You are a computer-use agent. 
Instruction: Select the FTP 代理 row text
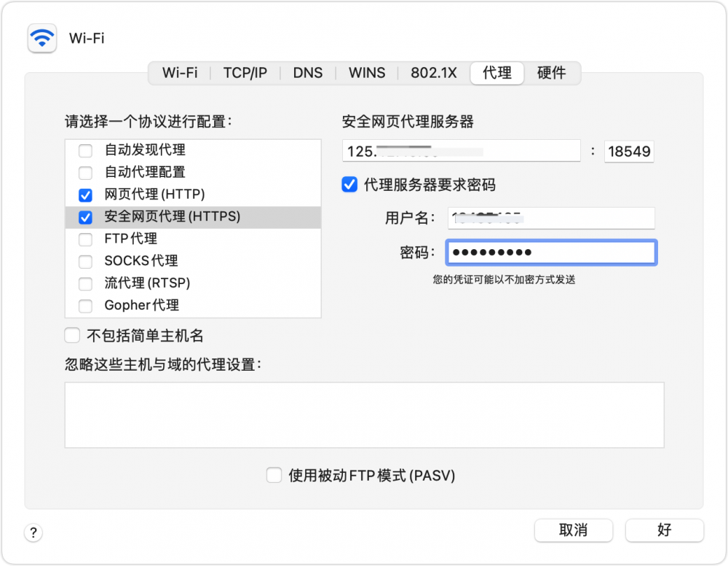click(x=131, y=238)
